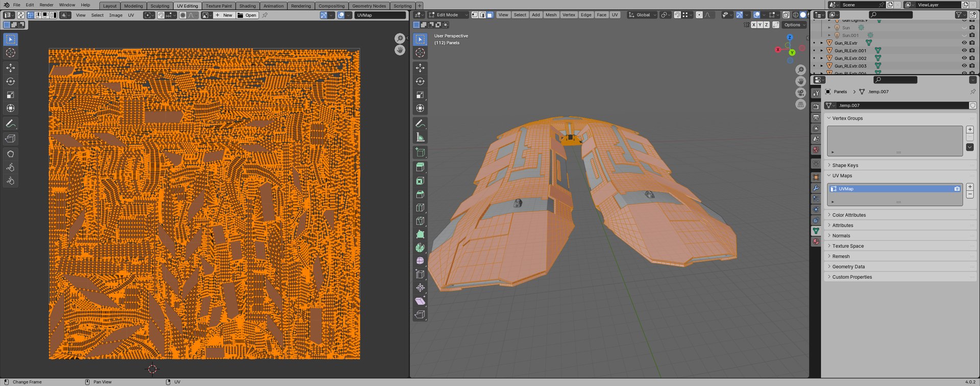Click New image button in the UV editor
The width and height of the screenshot is (980, 386).
[224, 15]
